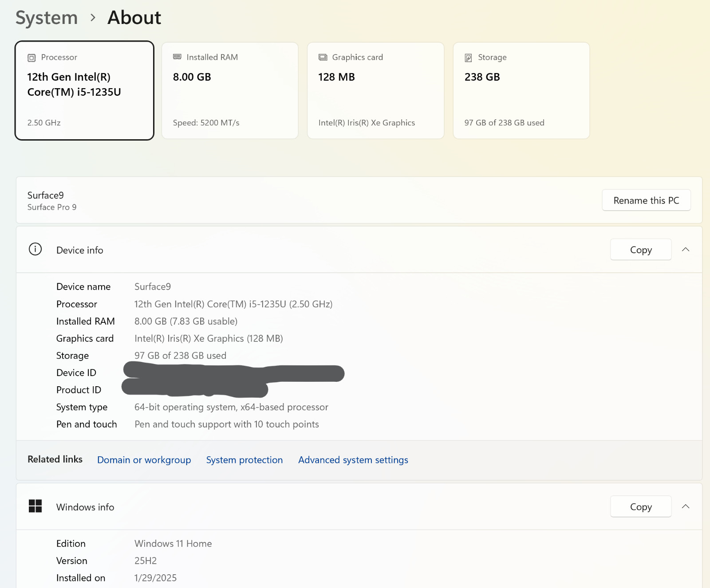Screen dimensions: 710x588
Task: Click the Surface9 device name value in Device info
Action: pos(153,286)
